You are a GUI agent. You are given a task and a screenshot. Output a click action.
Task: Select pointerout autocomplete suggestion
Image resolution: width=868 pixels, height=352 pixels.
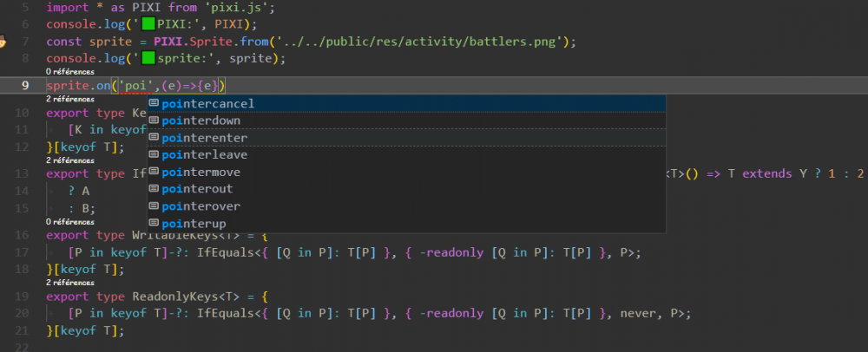coord(406,189)
